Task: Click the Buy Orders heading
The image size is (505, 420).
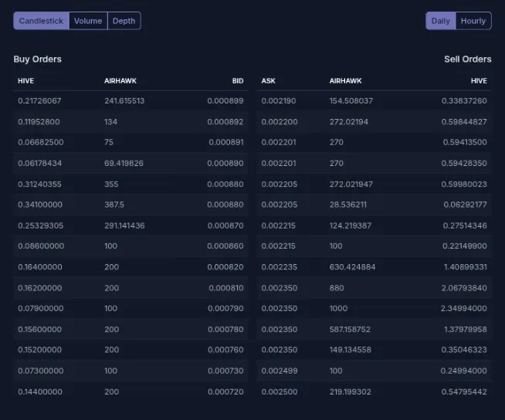Action: (37, 59)
